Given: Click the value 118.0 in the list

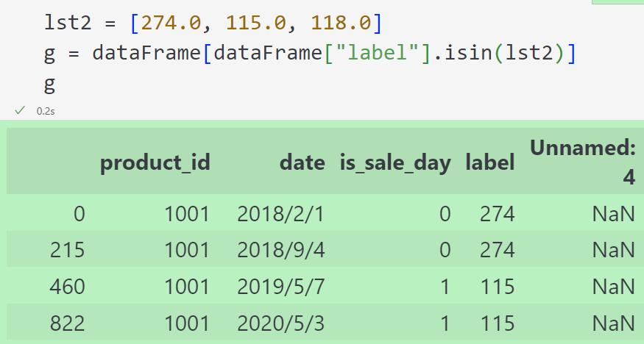Looking at the screenshot, I should [x=342, y=23].
